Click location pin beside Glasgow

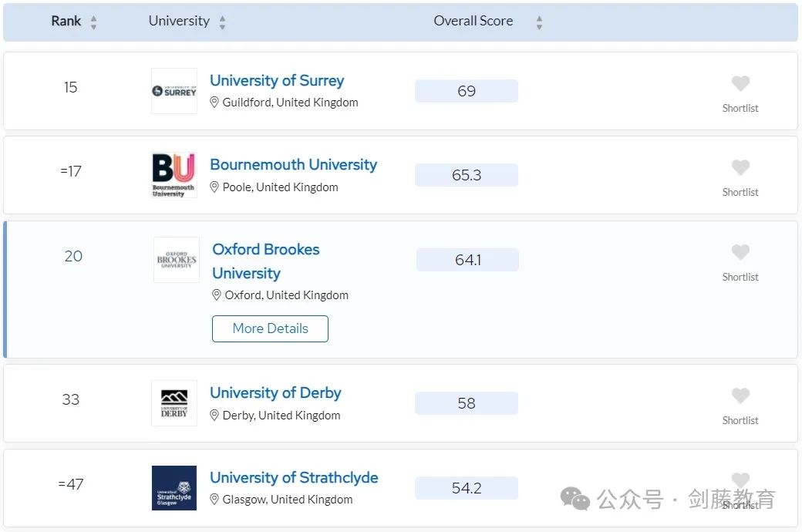pyautogui.click(x=214, y=500)
